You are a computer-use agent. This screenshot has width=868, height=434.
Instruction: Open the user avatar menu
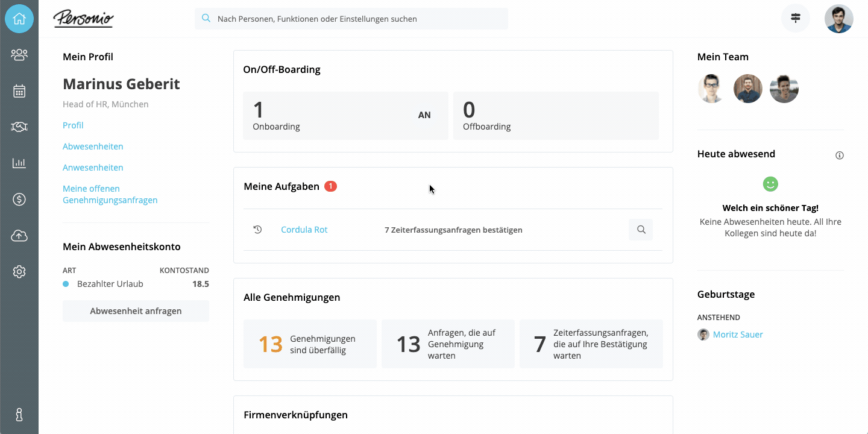839,19
